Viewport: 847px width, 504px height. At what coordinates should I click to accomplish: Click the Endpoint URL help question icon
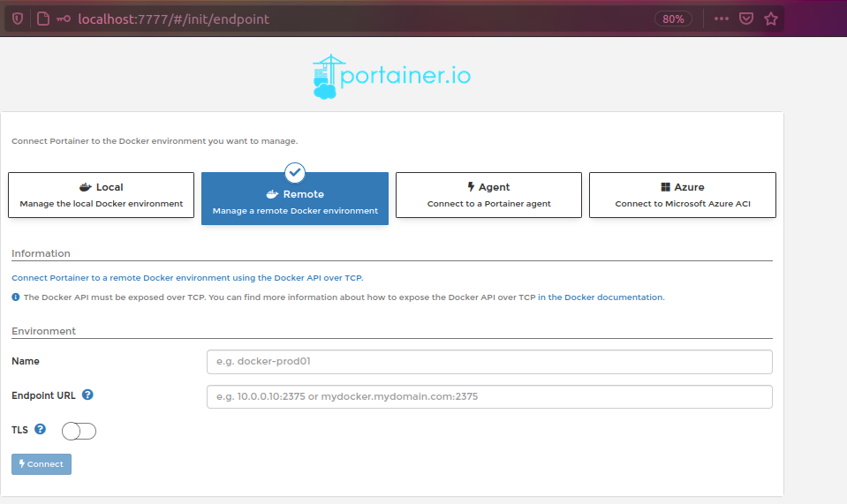(87, 395)
